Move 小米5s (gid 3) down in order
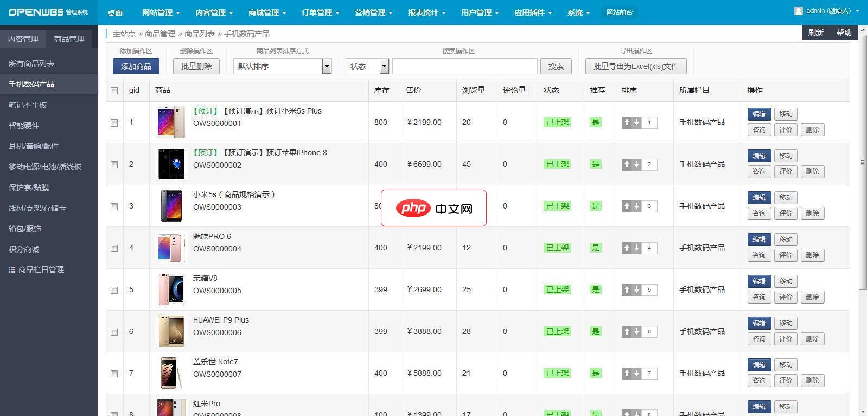 pos(636,206)
